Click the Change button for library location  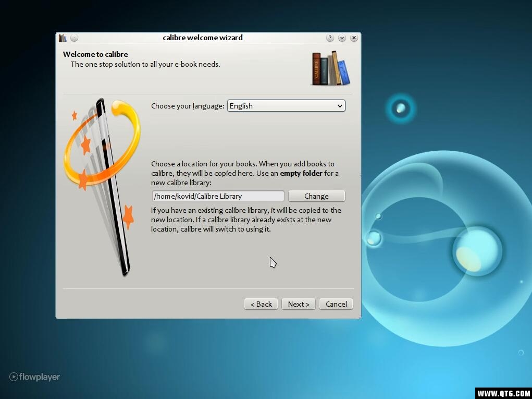click(317, 196)
